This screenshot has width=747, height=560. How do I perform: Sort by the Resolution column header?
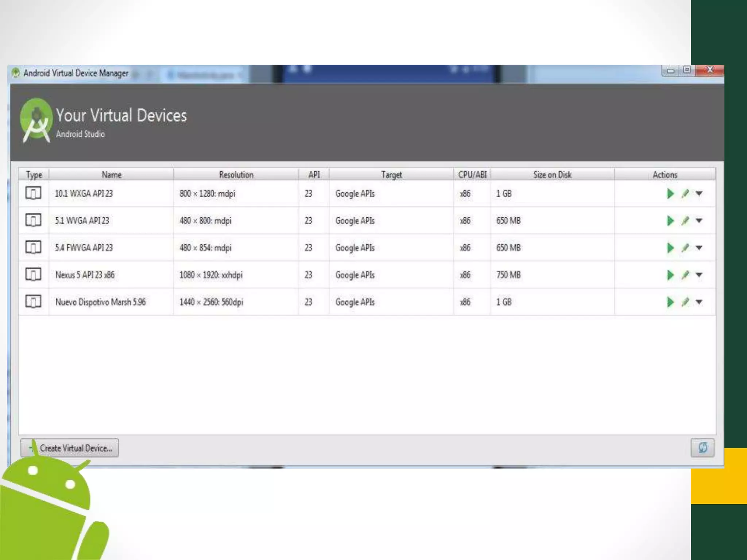pos(236,175)
